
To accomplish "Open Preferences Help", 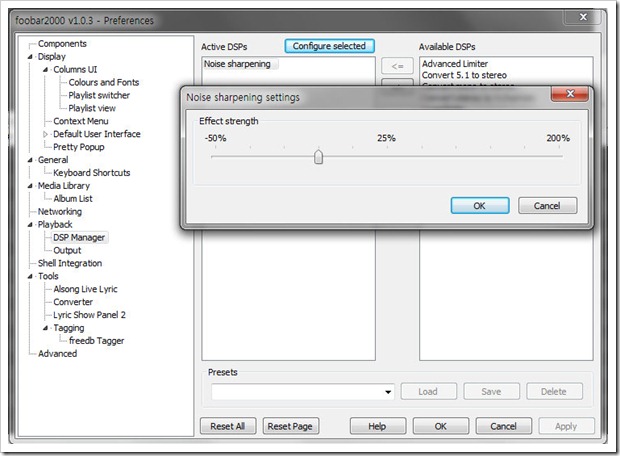I will tap(377, 426).
